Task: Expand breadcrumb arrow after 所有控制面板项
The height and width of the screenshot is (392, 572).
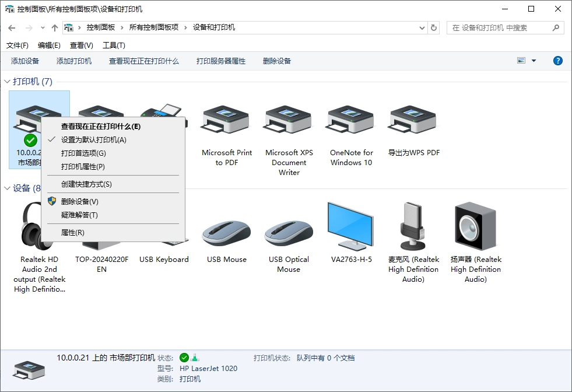Action: (x=185, y=28)
